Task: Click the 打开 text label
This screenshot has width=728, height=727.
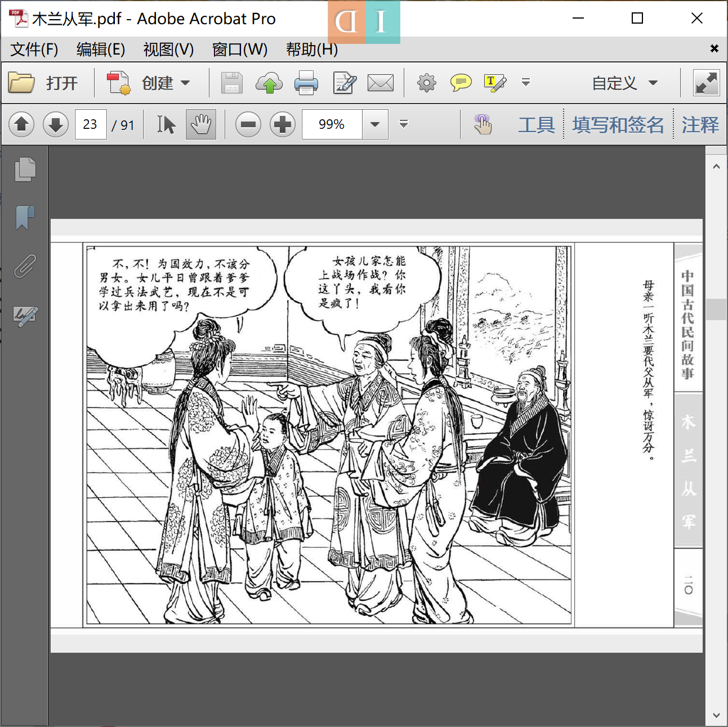Action: (62, 83)
